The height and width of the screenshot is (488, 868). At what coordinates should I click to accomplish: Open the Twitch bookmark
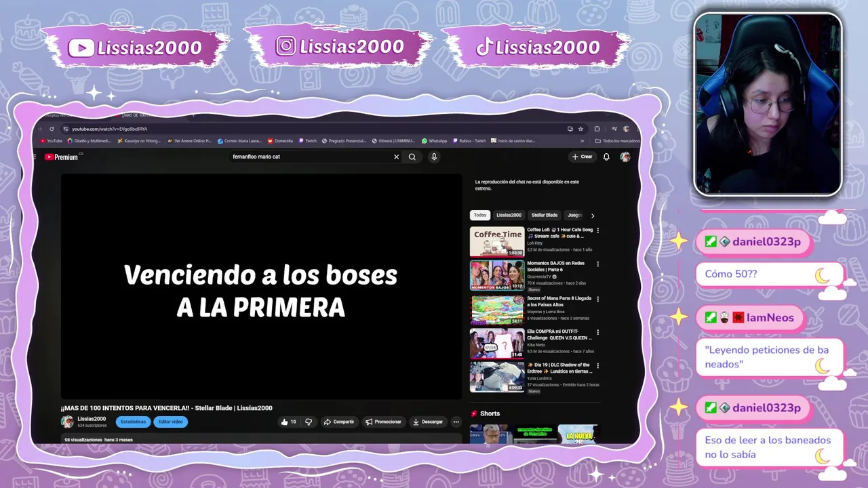point(308,141)
